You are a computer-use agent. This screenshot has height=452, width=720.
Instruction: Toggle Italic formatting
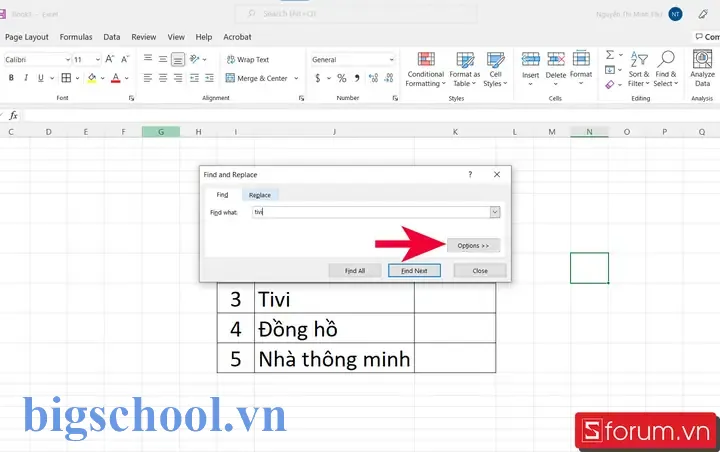coord(26,78)
